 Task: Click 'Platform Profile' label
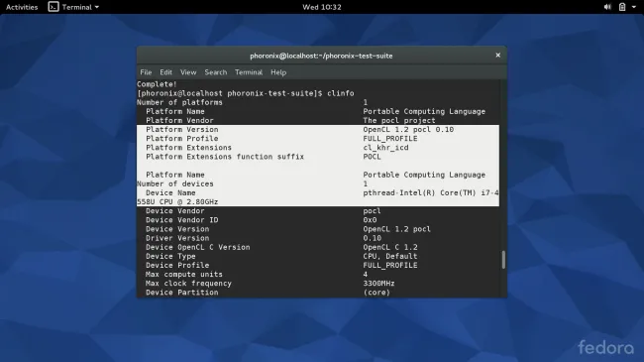(182, 139)
